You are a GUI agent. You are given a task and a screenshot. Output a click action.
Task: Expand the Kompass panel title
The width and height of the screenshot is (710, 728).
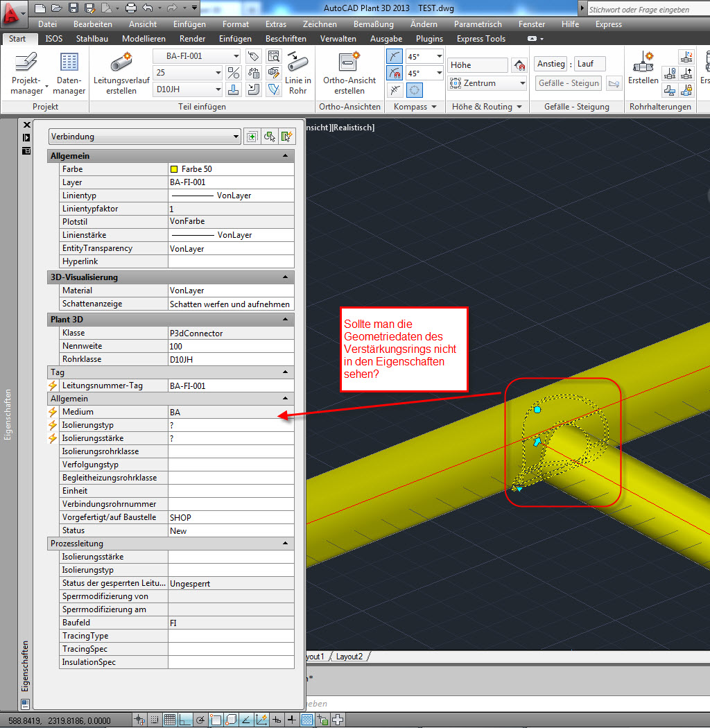tap(415, 107)
